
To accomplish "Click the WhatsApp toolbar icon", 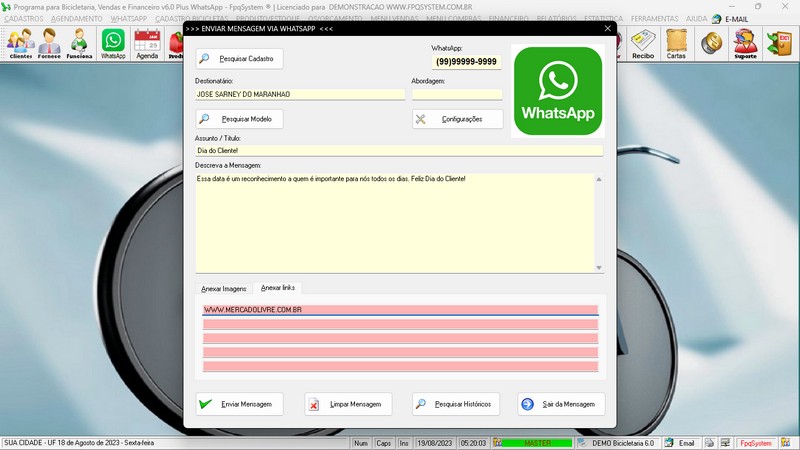I will click(x=113, y=43).
